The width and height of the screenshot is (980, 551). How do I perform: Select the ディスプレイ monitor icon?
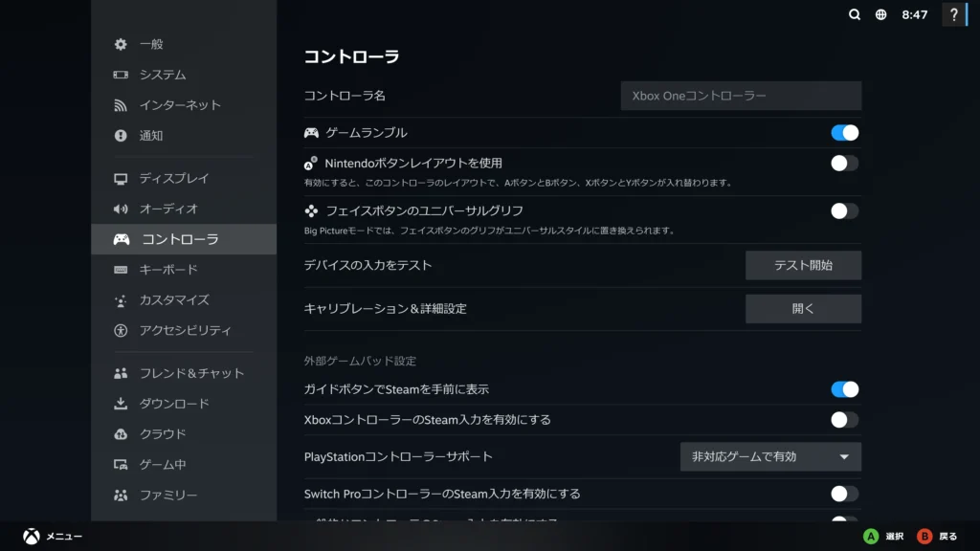tap(121, 178)
